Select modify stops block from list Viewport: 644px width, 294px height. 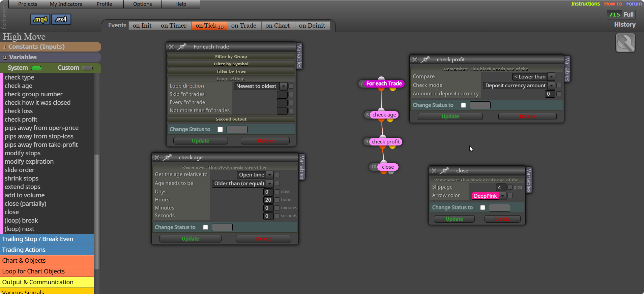tap(23, 153)
